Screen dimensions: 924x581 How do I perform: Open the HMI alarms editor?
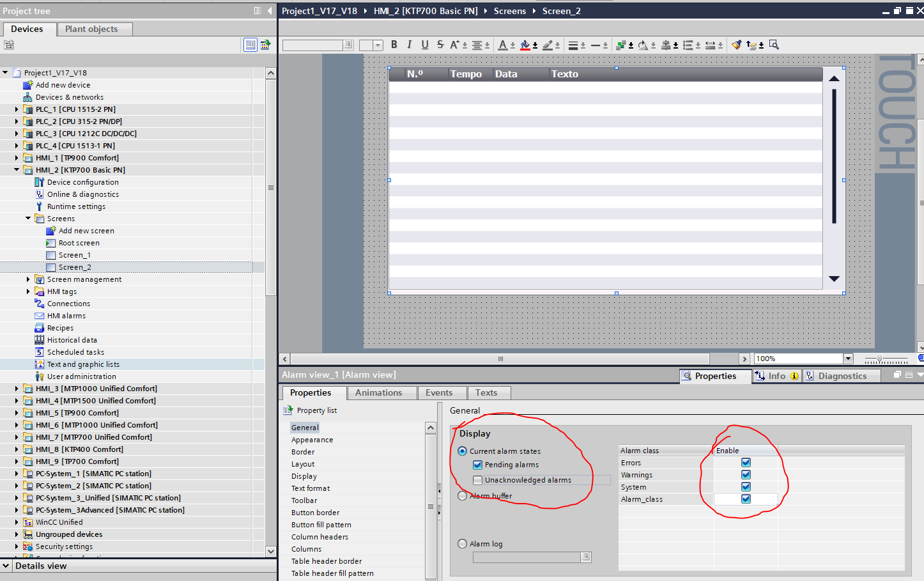[66, 316]
